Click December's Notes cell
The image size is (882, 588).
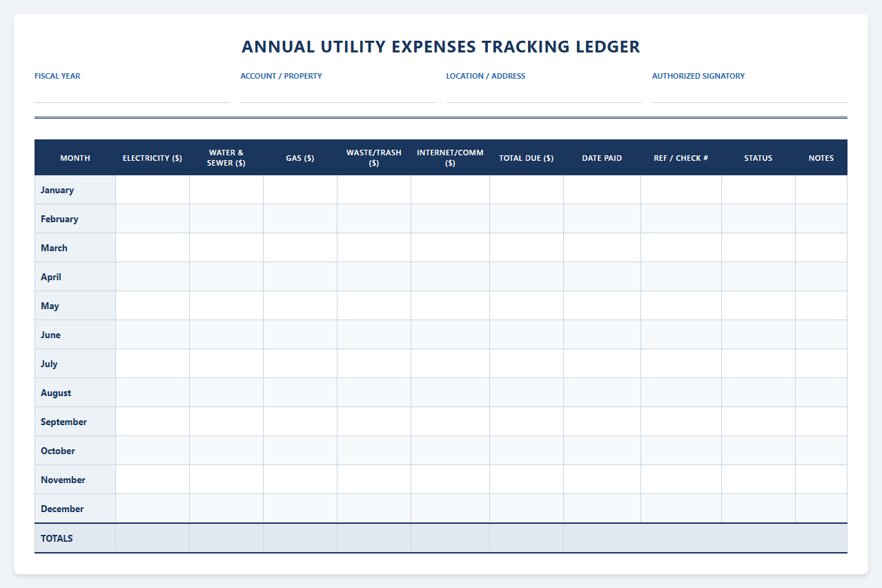tap(821, 509)
